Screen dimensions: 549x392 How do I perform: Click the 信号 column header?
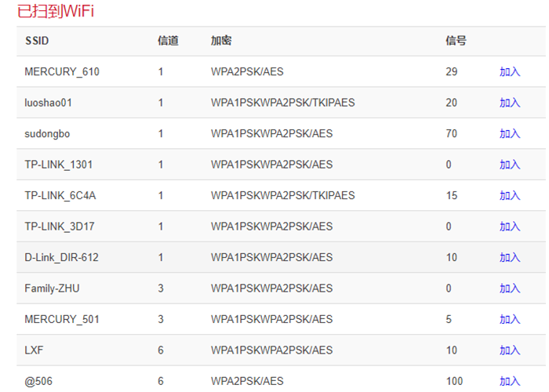coord(456,41)
